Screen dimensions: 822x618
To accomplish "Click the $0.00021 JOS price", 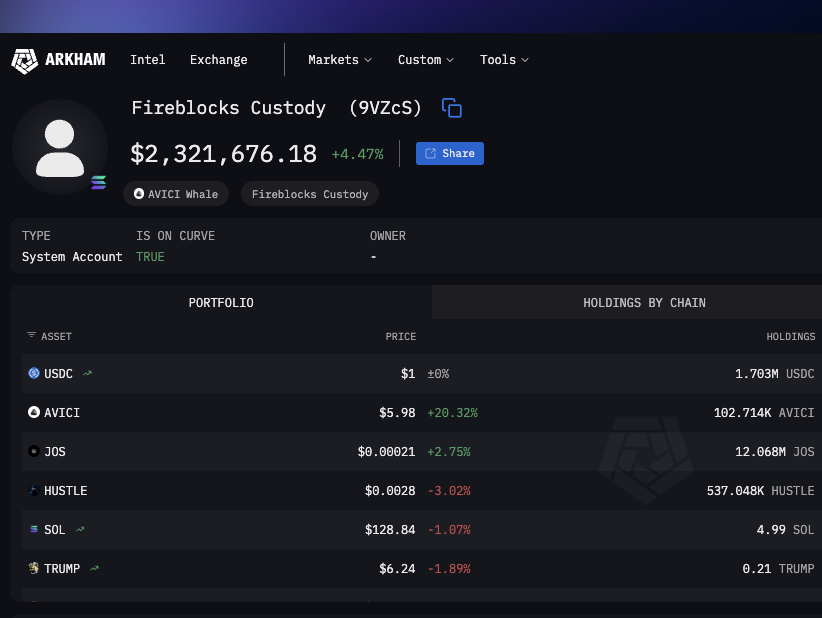I will point(386,451).
